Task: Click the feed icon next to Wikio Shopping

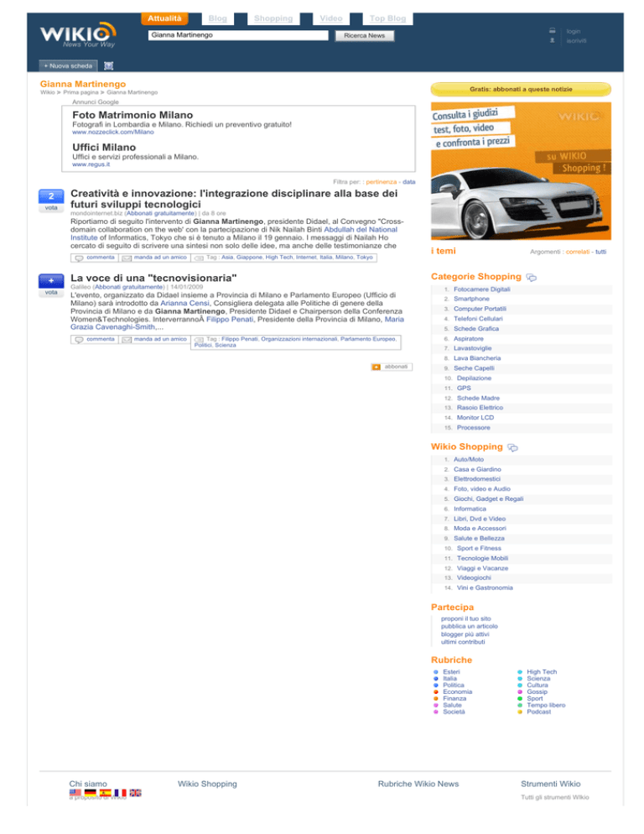Action: 512,448
